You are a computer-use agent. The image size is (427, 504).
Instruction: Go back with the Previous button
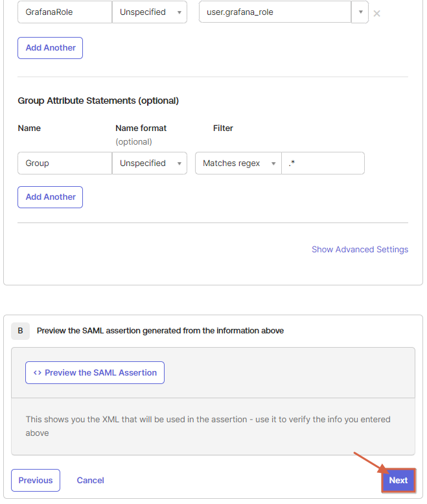coord(36,481)
